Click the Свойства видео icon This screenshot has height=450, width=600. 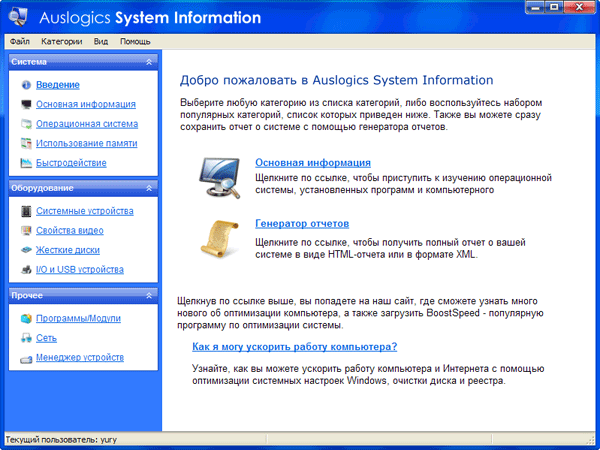tap(26, 231)
